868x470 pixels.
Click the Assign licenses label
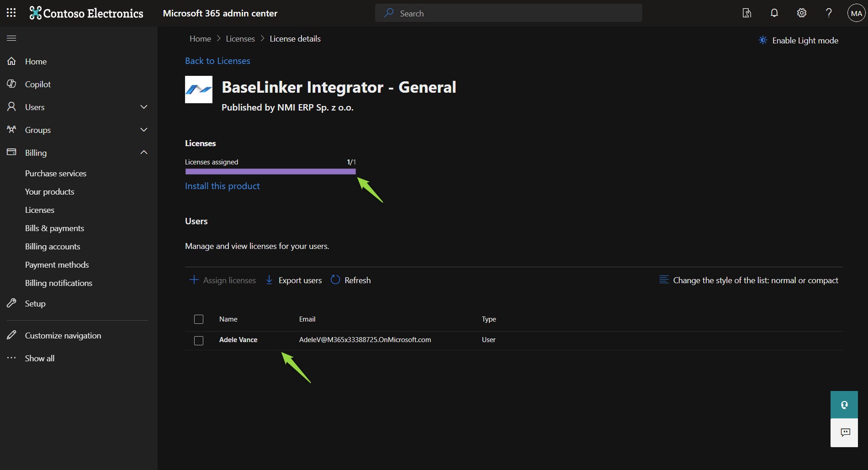point(229,280)
